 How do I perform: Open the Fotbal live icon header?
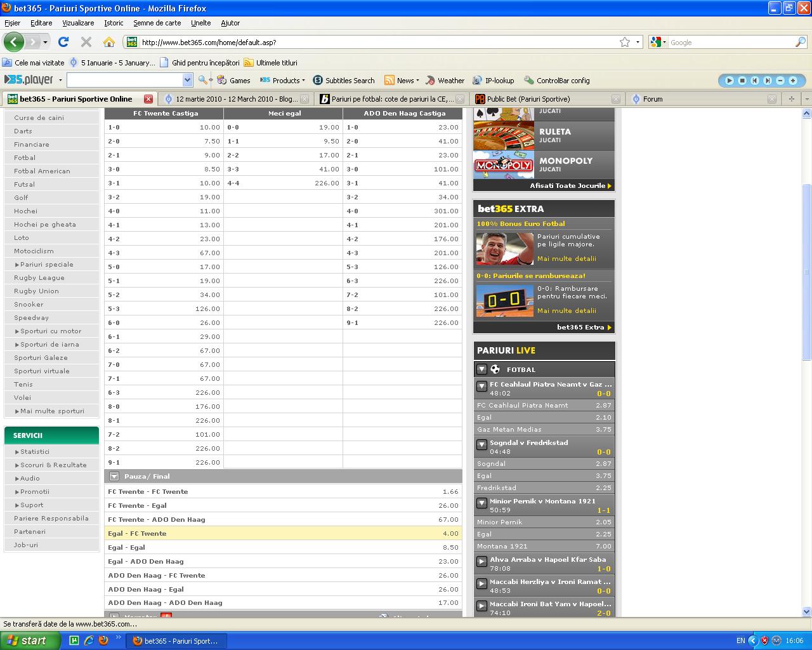click(x=495, y=369)
